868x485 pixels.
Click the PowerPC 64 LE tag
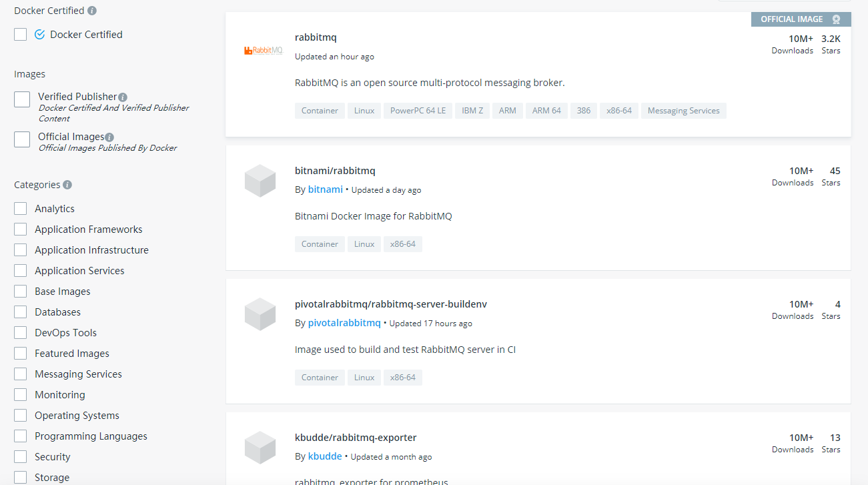[x=418, y=111]
